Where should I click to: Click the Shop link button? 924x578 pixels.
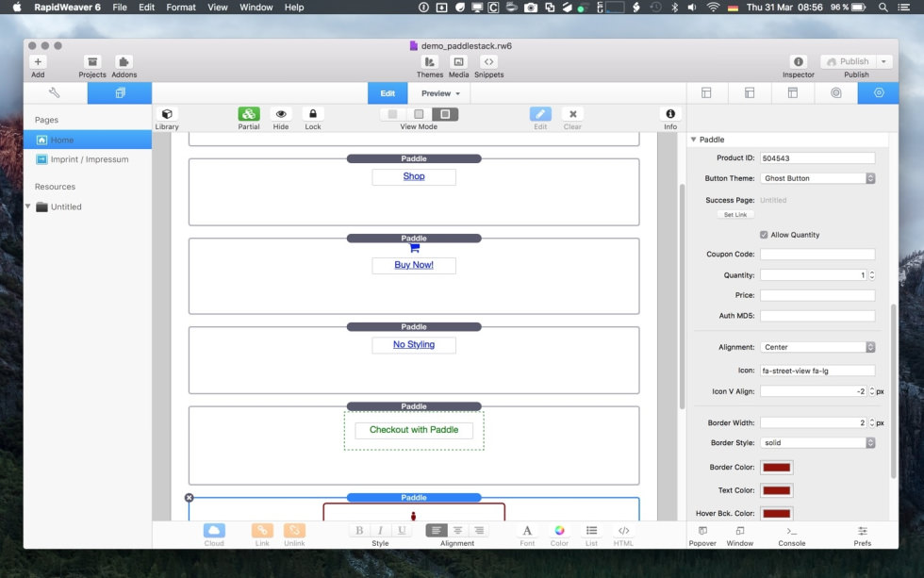click(x=414, y=176)
